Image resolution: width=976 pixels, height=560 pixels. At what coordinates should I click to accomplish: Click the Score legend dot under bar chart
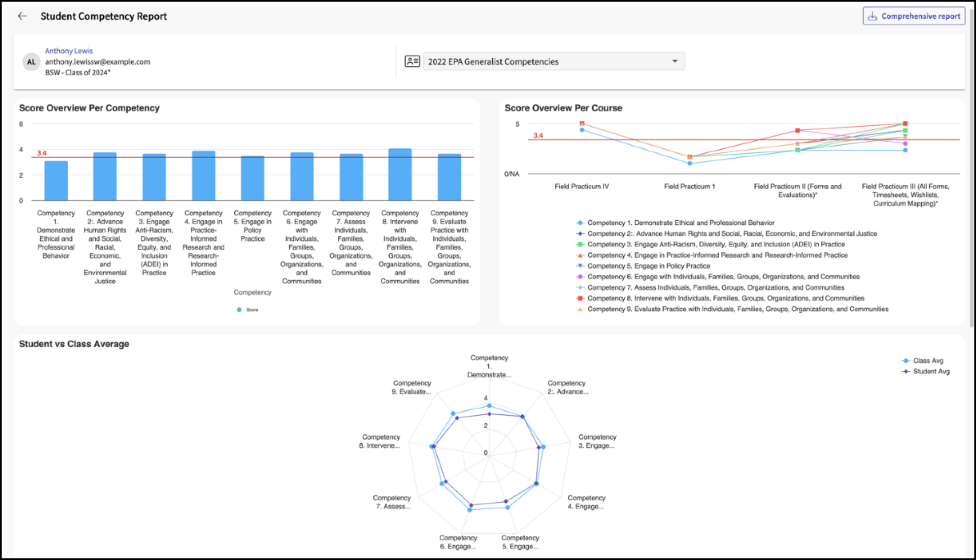coord(239,310)
